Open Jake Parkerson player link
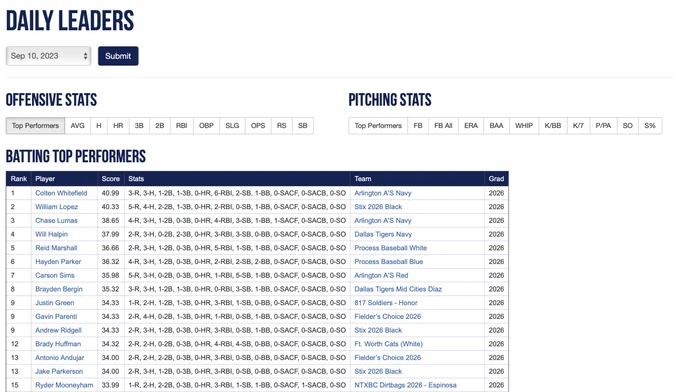The height and width of the screenshot is (392, 680). pyautogui.click(x=59, y=372)
